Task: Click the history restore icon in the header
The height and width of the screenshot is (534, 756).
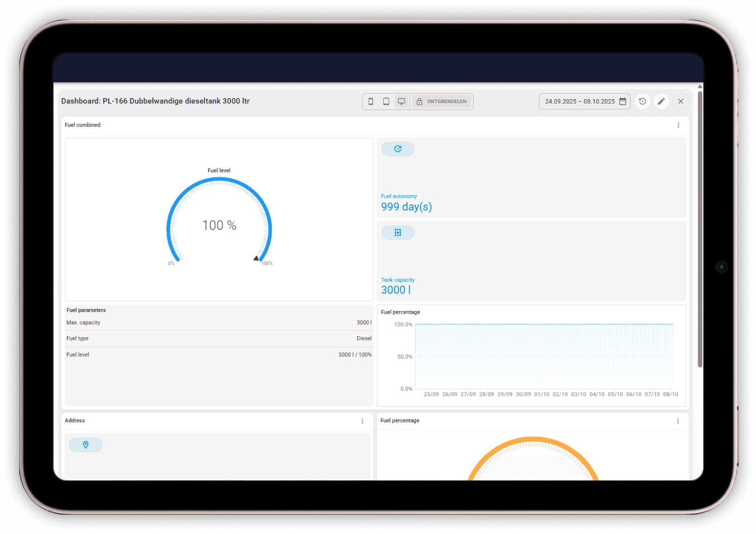Action: (642, 101)
